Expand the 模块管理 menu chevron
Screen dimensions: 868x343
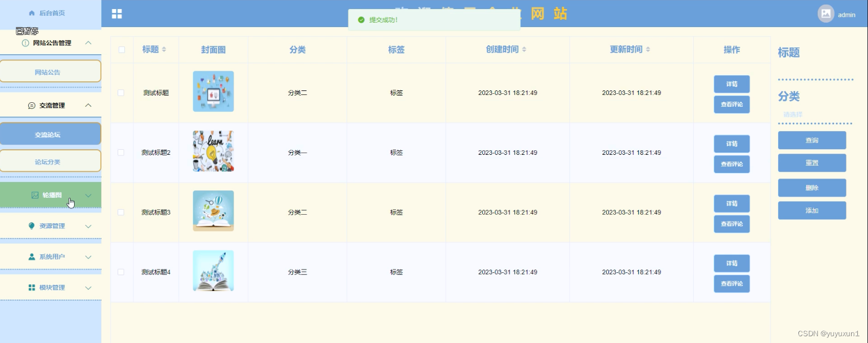(x=88, y=288)
